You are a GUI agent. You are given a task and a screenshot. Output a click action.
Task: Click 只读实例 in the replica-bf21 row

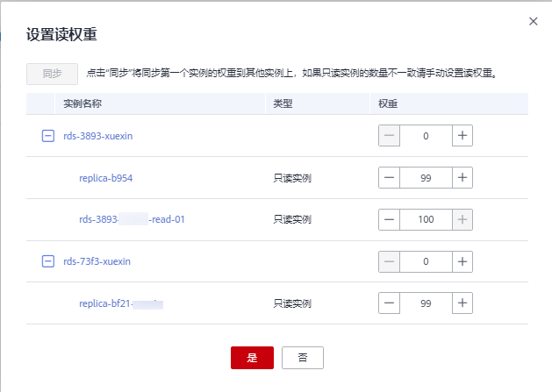[292, 303]
